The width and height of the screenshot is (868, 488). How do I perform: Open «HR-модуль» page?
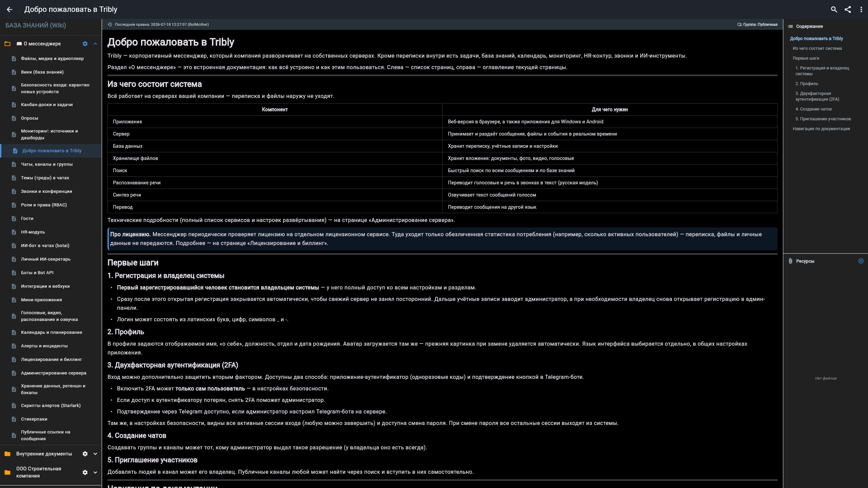(51, 232)
